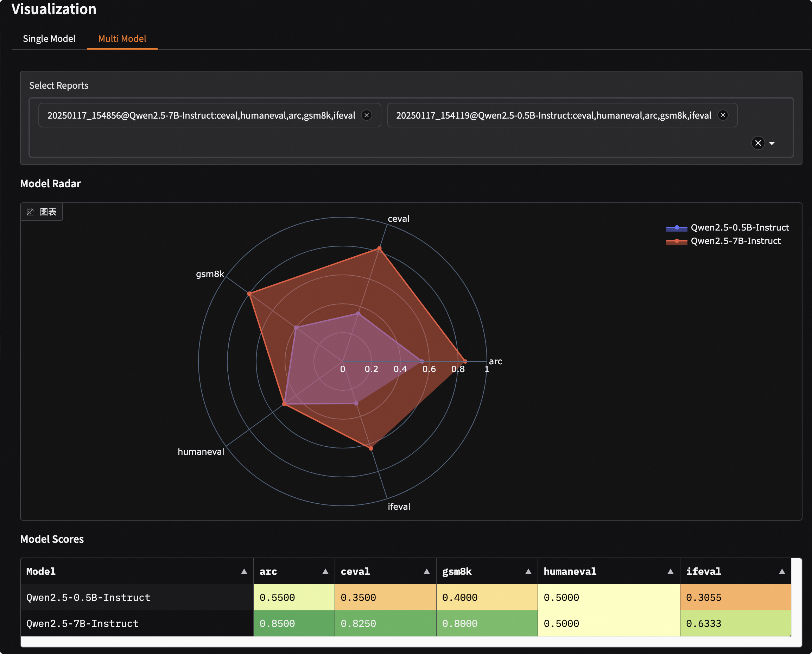This screenshot has height=654, width=812.
Task: Remove the Qwen2.5-7B-Instruct report tag
Action: [367, 115]
